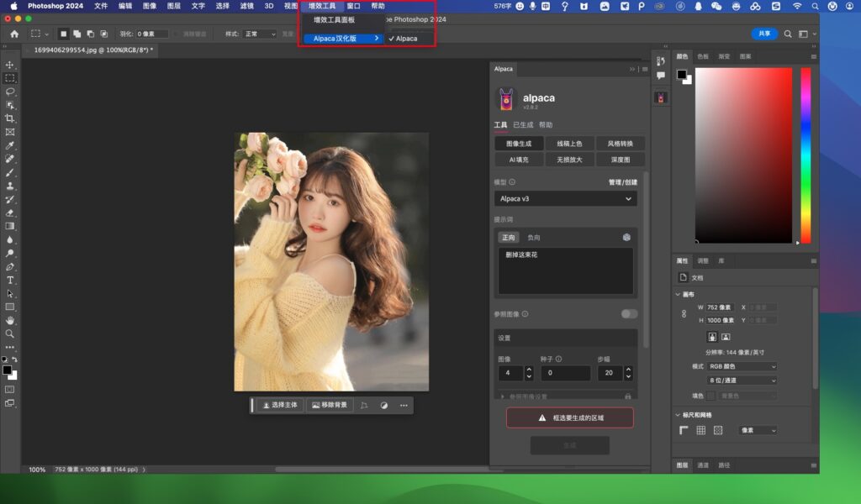The image size is (861, 504).
Task: Swap to default foreground and background colors
Action: tap(4, 357)
